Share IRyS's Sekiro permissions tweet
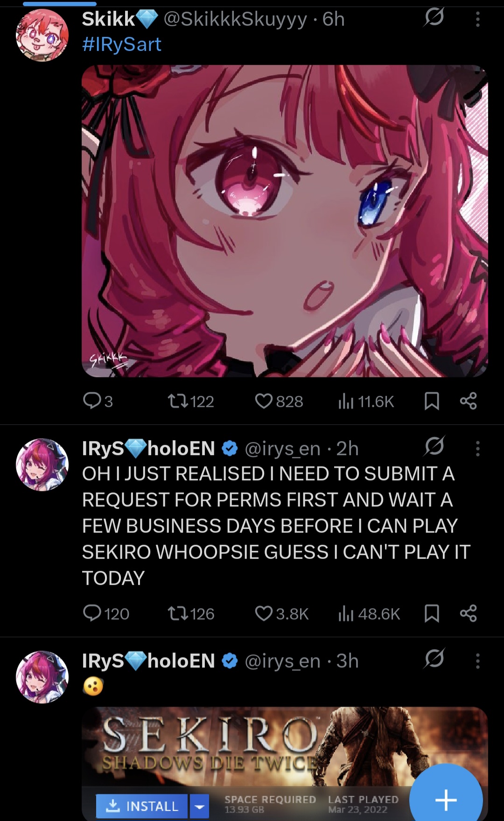The height and width of the screenshot is (821, 504). click(x=468, y=613)
